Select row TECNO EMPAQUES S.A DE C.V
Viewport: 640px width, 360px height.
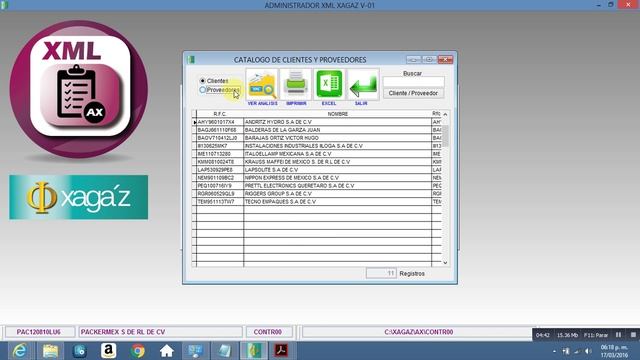[x=316, y=202]
